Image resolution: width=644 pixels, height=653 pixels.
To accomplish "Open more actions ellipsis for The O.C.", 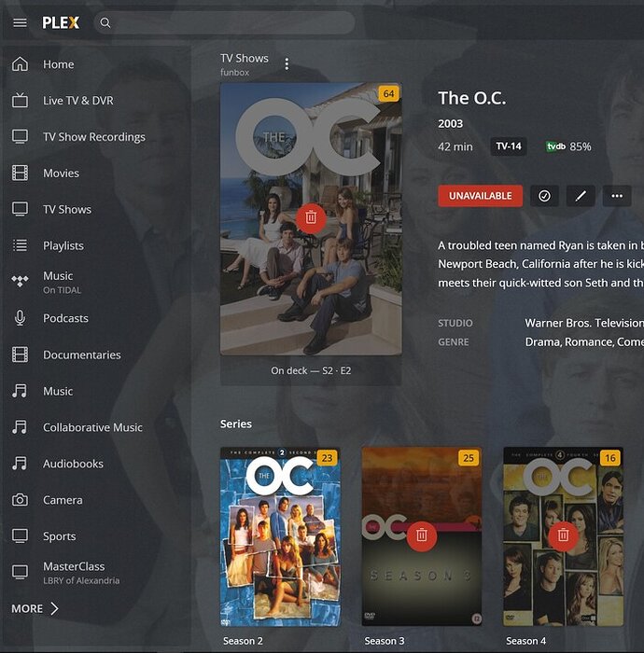I will pyautogui.click(x=617, y=196).
